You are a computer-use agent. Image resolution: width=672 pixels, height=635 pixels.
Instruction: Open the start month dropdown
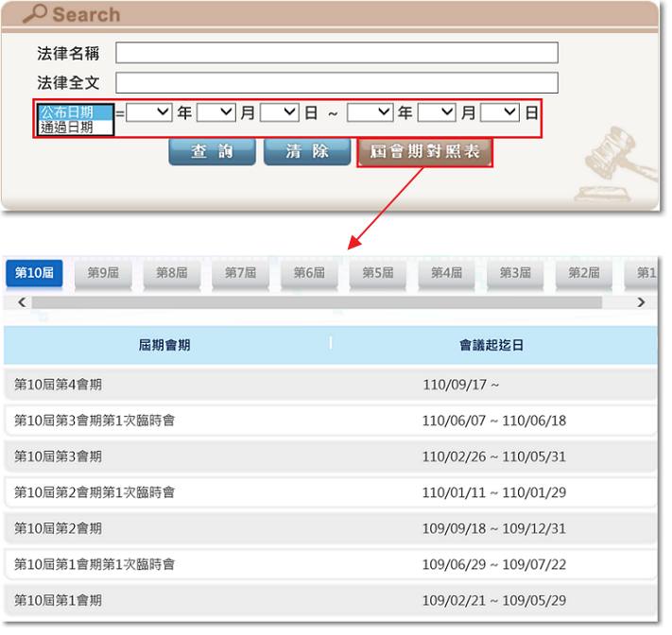[x=215, y=112]
